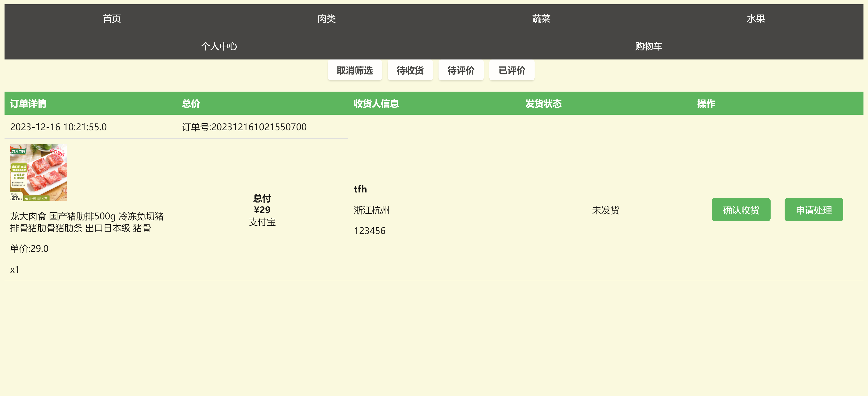Open the 首页 navigation menu item

111,19
